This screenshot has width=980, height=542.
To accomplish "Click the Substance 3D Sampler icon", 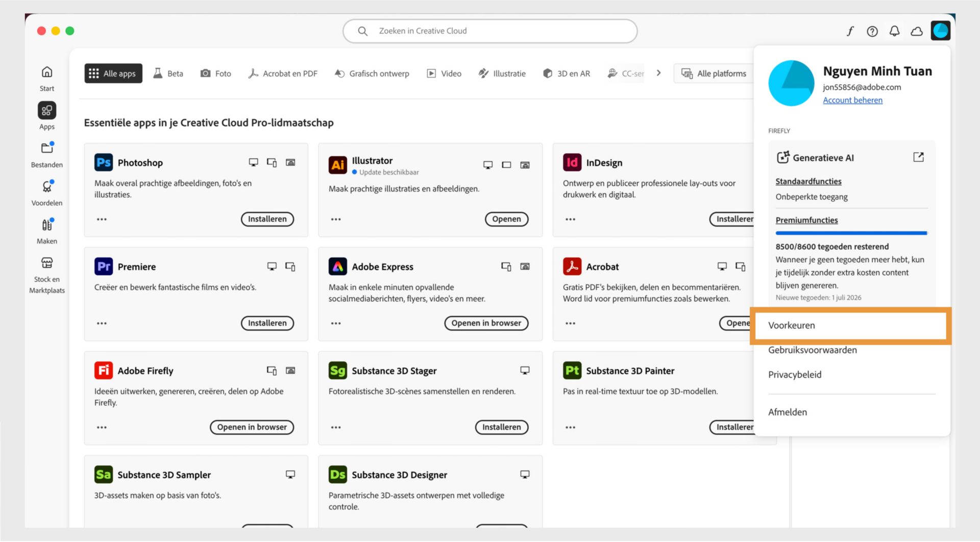I will click(104, 475).
